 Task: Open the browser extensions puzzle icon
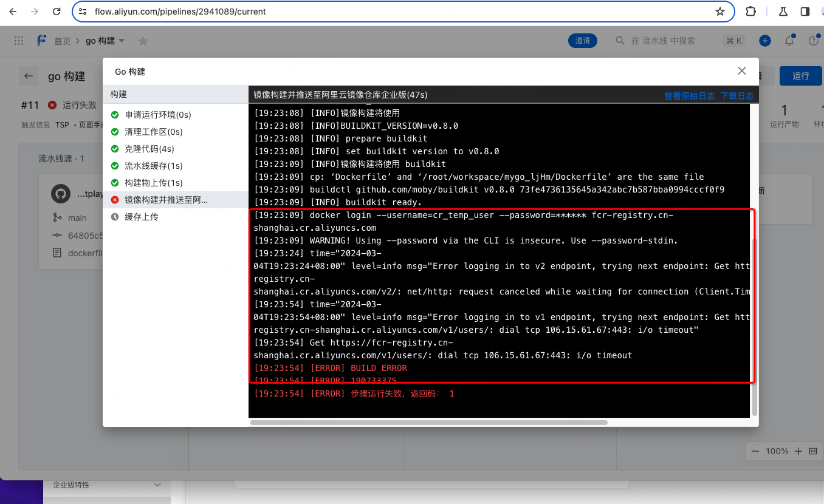750,12
